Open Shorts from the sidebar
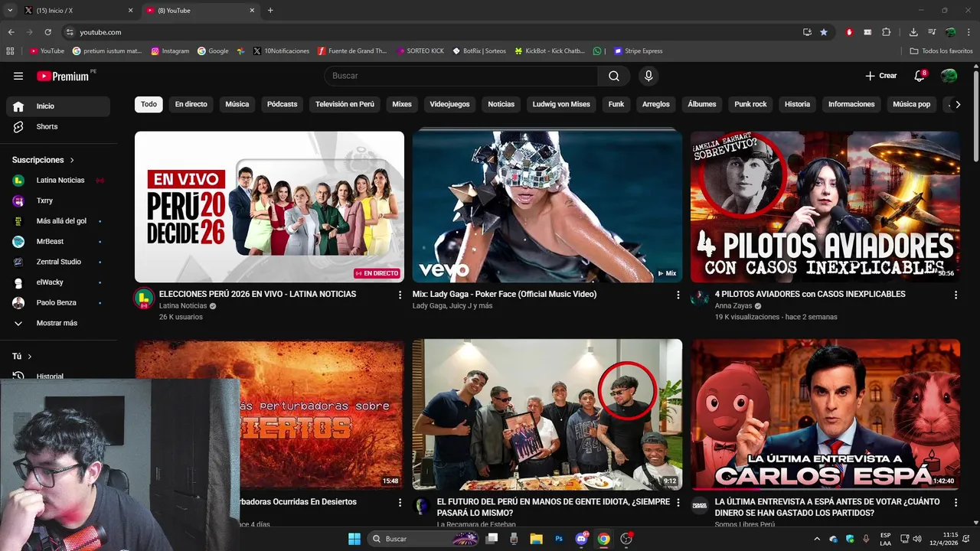This screenshot has height=551, width=980. coord(58,126)
